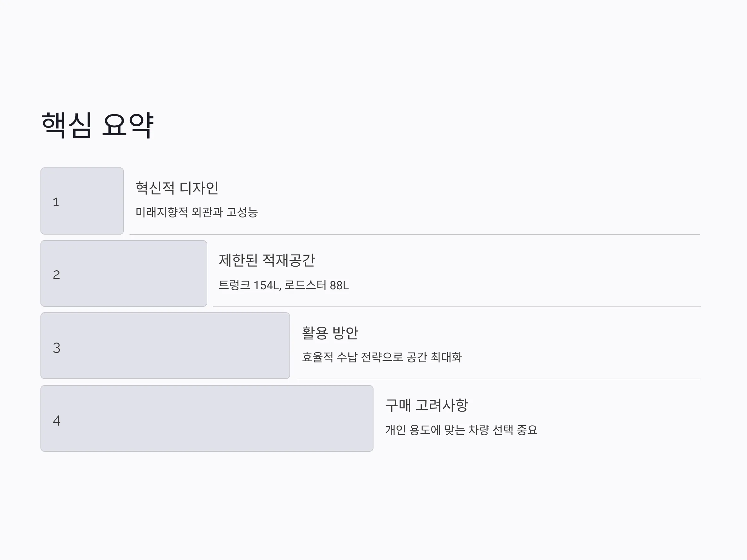Click the numeral 3 inside the third bar
Image resolution: width=747 pixels, height=560 pixels.
pos(56,348)
